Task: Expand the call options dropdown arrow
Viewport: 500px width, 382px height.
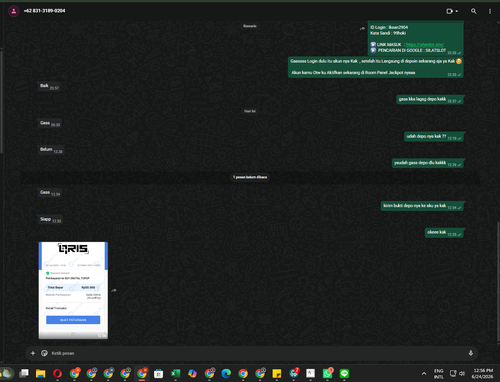Action: (457, 11)
